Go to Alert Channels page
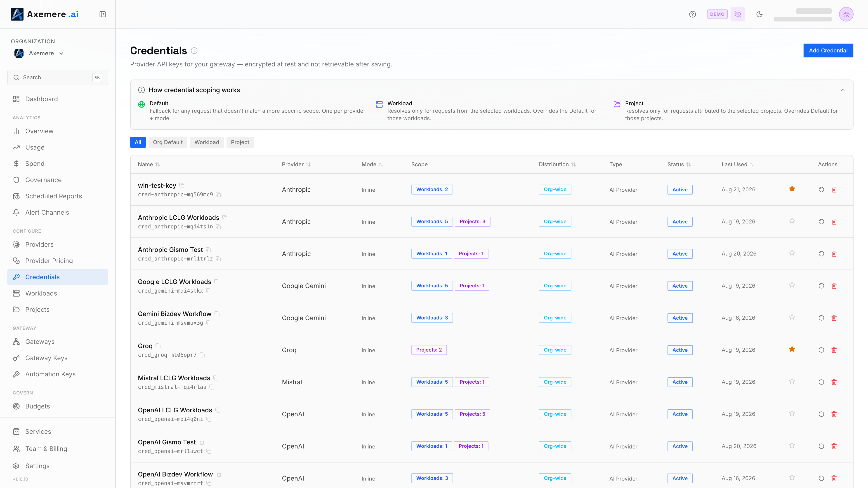This screenshot has width=868, height=488. (58, 213)
